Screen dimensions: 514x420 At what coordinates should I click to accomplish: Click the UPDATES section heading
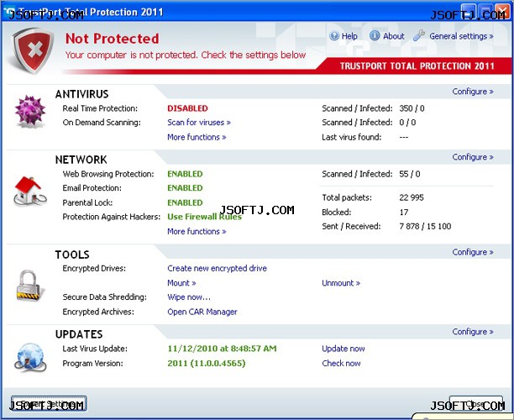(x=79, y=334)
